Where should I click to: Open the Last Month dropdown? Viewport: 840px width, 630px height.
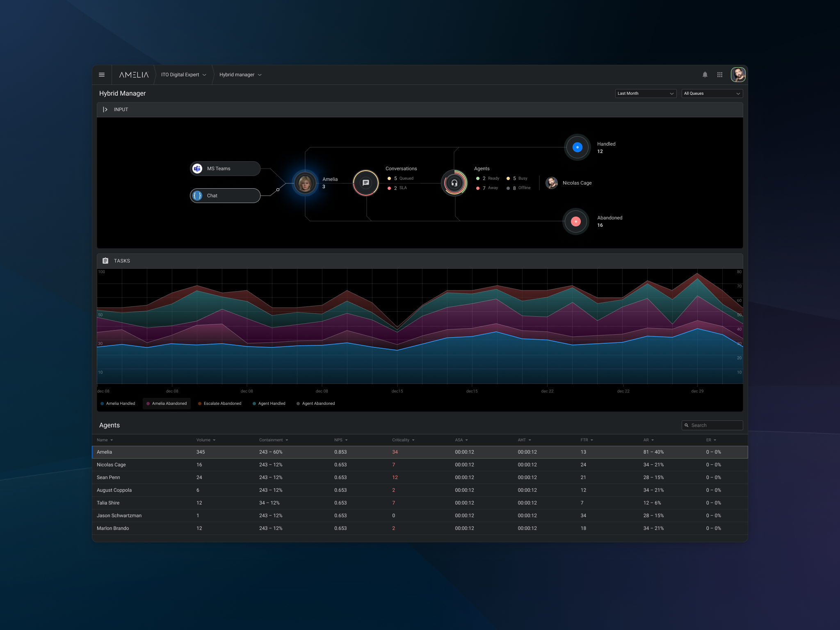coord(646,94)
